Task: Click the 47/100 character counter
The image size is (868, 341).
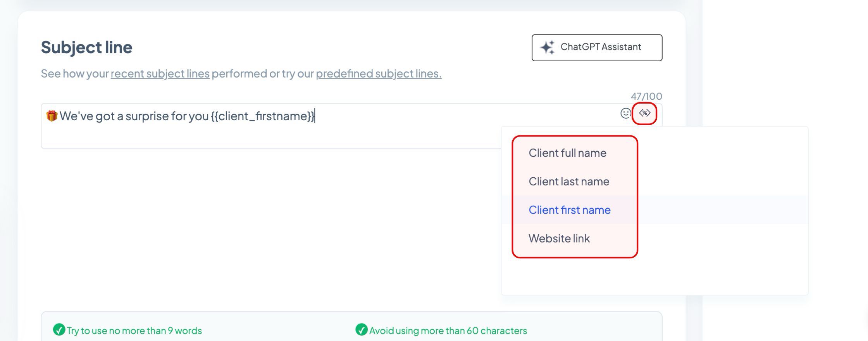Action: 646,96
